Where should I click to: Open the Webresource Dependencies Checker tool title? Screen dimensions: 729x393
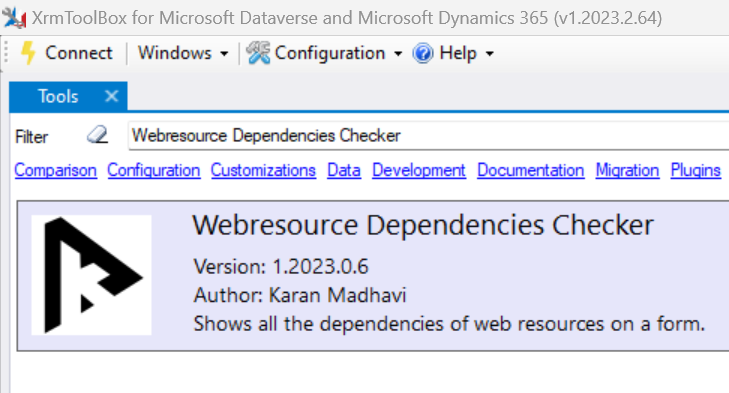pyautogui.click(x=423, y=226)
